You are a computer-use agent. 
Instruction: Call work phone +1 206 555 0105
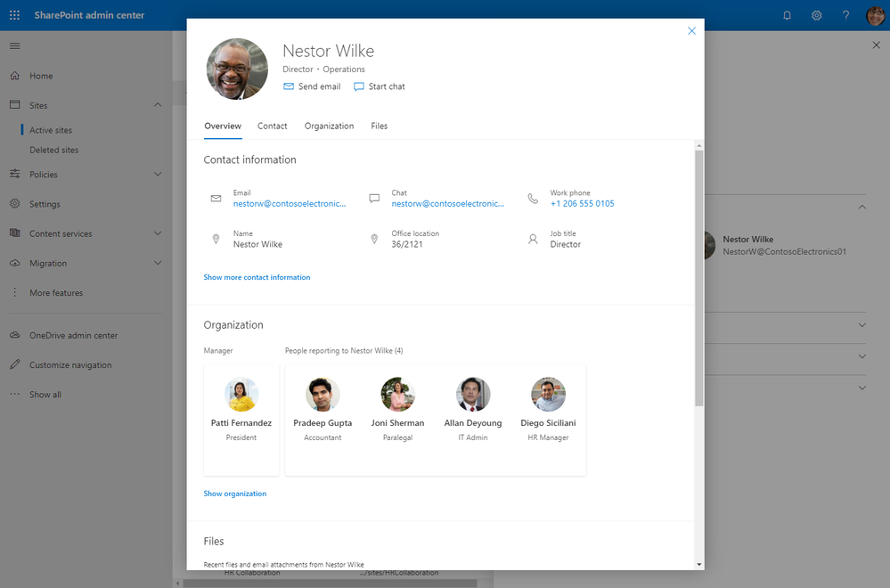pyautogui.click(x=582, y=203)
